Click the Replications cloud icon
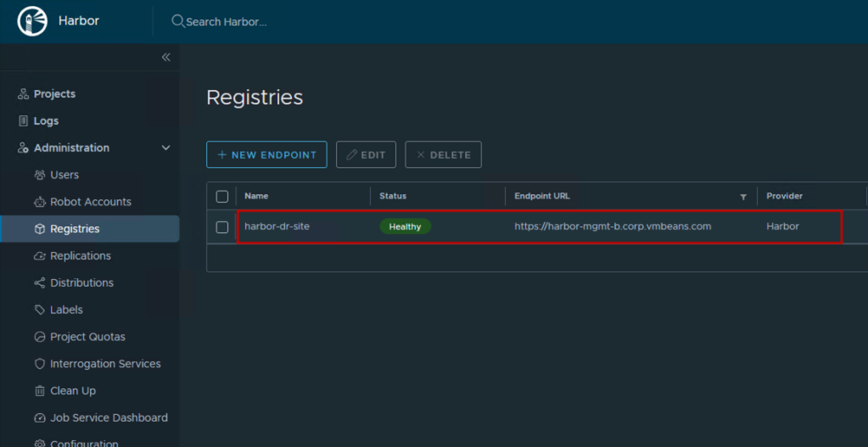The height and width of the screenshot is (447, 868). click(x=40, y=256)
